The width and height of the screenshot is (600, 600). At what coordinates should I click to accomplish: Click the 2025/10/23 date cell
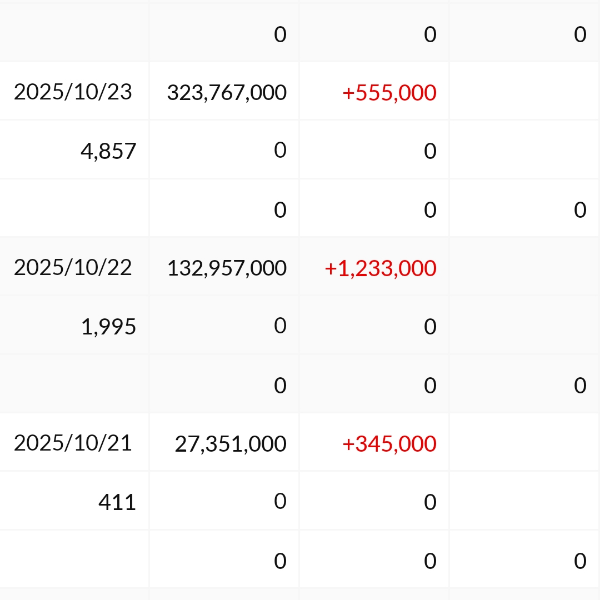73,92
